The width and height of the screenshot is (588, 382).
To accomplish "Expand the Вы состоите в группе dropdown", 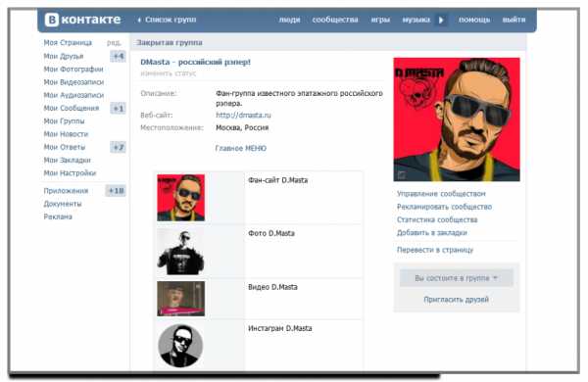I will (x=457, y=278).
